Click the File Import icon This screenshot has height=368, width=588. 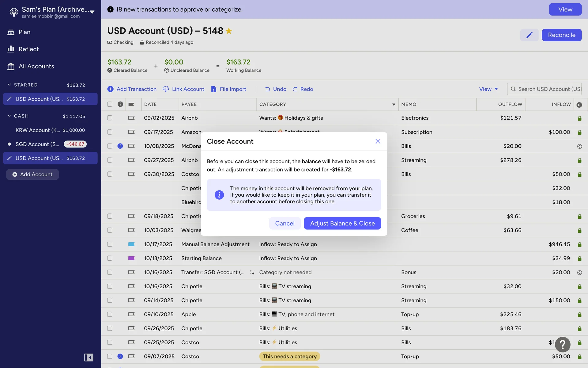[213, 89]
